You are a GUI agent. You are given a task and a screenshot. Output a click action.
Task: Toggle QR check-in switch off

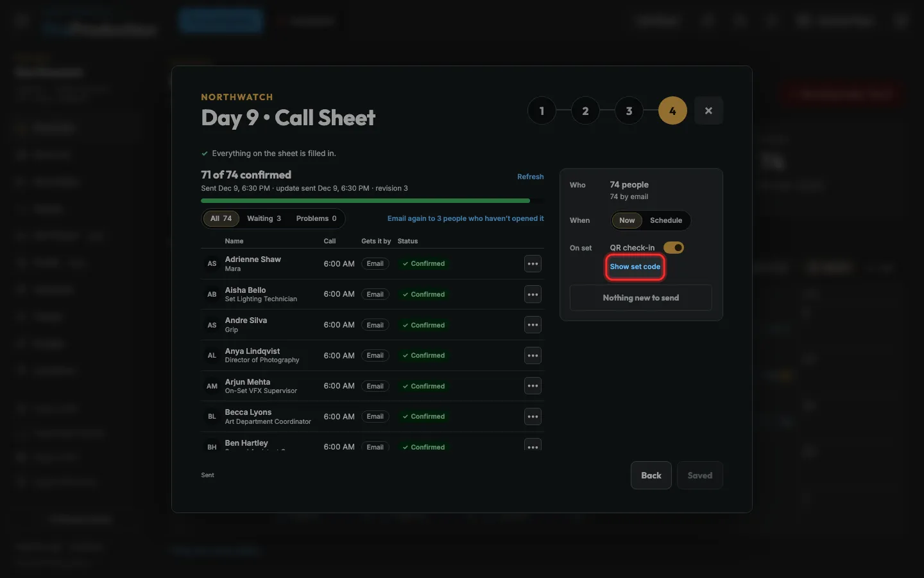674,248
